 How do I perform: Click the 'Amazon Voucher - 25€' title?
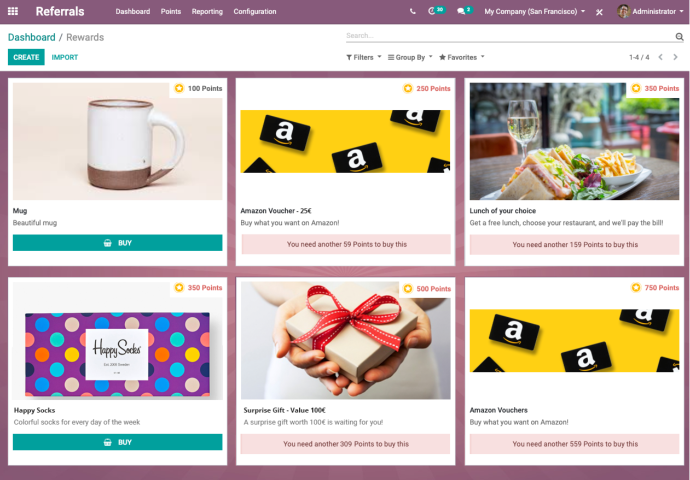coord(276,211)
